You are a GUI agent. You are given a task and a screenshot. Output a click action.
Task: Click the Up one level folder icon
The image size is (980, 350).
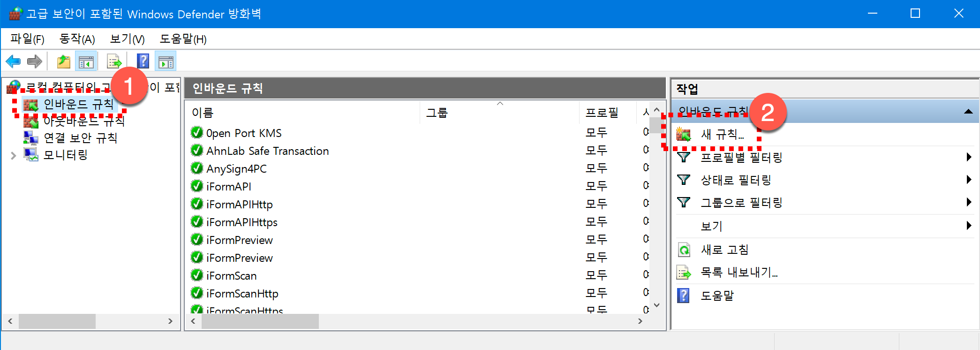pos(64,61)
